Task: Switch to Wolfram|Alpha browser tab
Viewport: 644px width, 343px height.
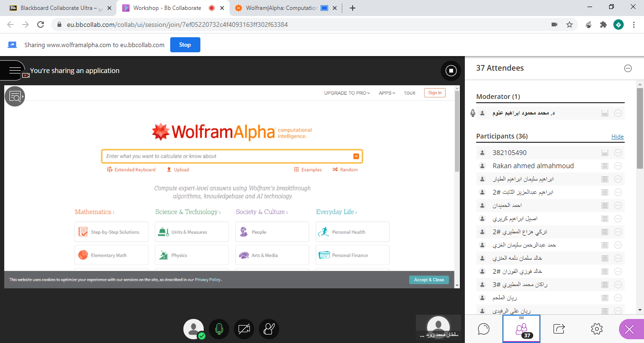Action: tap(285, 8)
